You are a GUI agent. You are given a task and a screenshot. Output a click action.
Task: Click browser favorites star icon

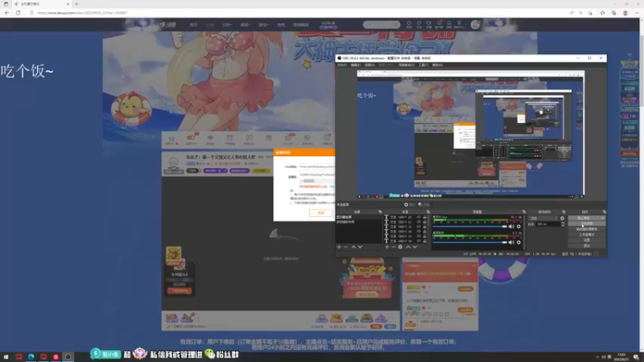[x=602, y=13]
